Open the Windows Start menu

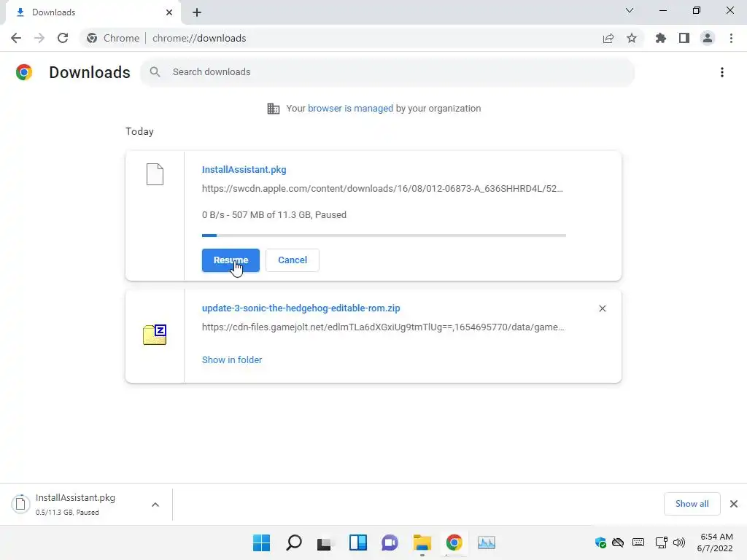click(x=262, y=542)
